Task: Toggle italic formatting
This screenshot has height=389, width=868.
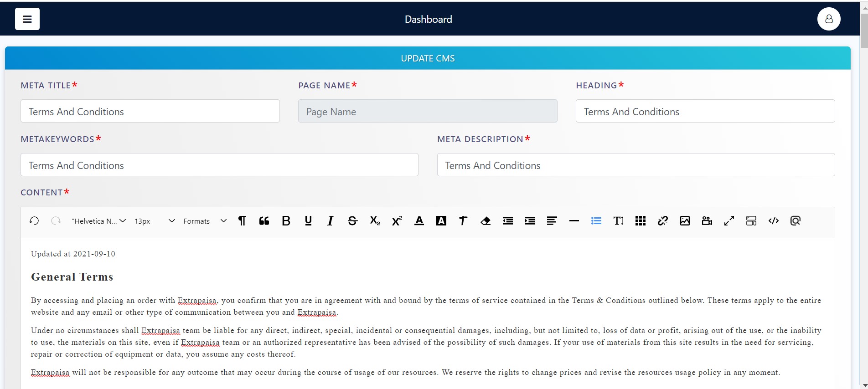Action: click(x=331, y=221)
